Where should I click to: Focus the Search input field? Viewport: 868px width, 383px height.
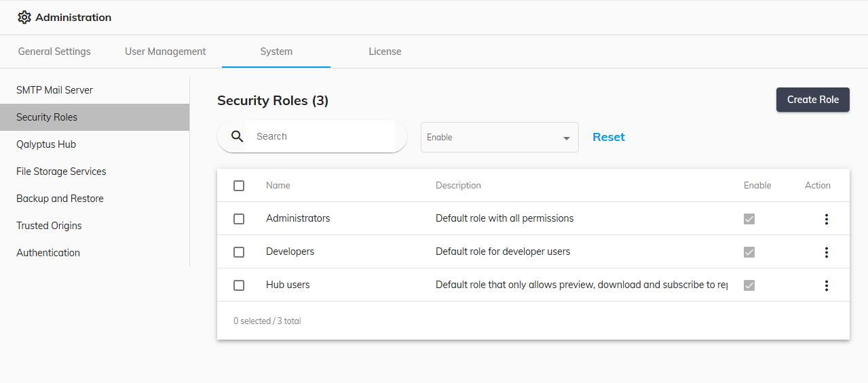321,136
